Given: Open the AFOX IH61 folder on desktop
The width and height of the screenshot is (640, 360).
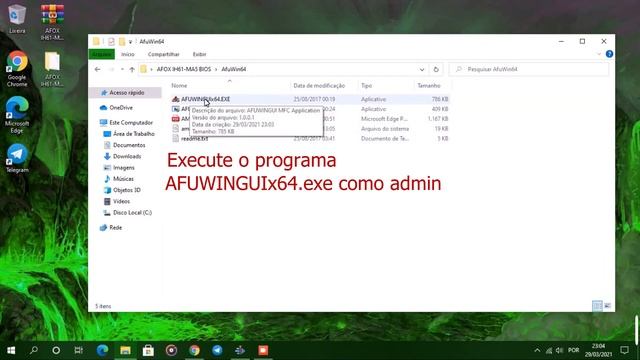Looking at the screenshot, I should click(52, 69).
